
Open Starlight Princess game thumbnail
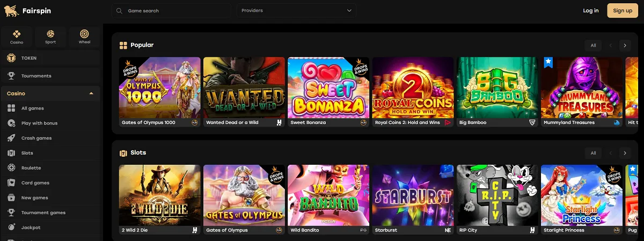[582, 195]
